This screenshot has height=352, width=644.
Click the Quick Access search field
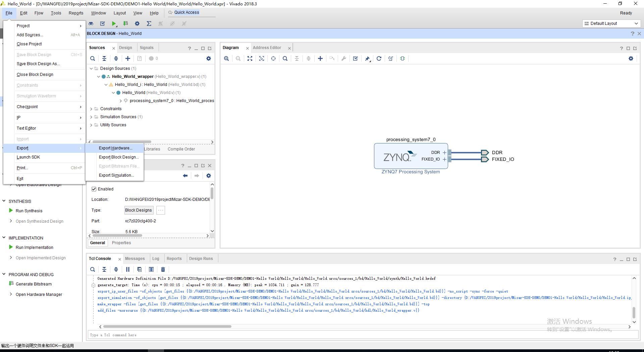[191, 13]
